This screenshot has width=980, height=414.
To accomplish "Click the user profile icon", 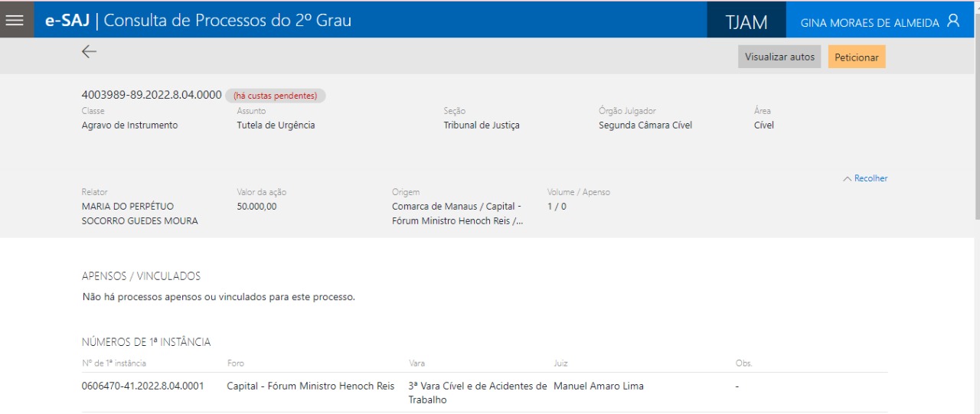I will click(953, 21).
